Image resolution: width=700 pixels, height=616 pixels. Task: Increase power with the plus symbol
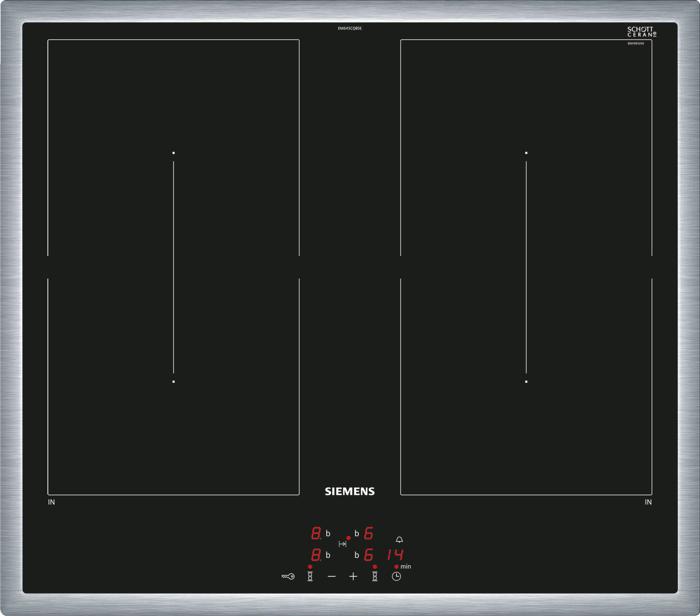pos(353,576)
